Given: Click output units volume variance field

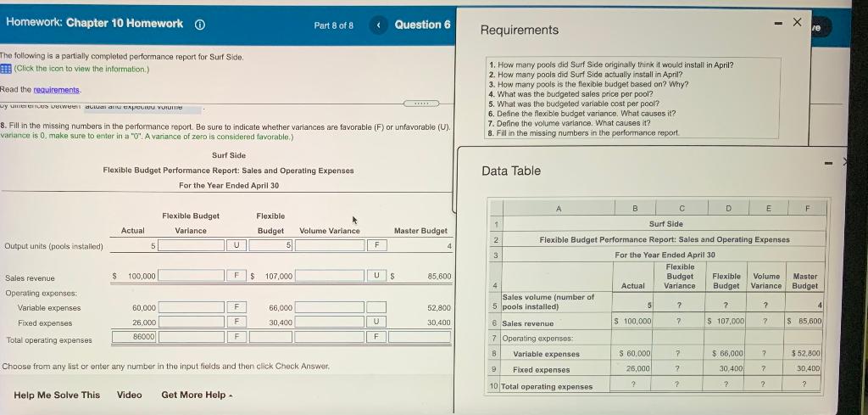Looking at the screenshot, I should (x=330, y=245).
